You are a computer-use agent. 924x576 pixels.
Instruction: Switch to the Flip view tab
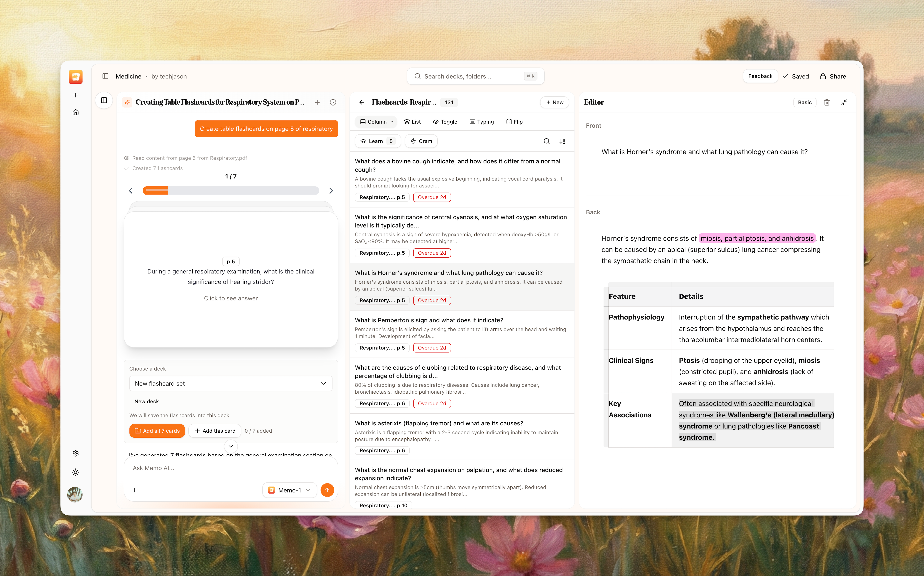pos(514,122)
